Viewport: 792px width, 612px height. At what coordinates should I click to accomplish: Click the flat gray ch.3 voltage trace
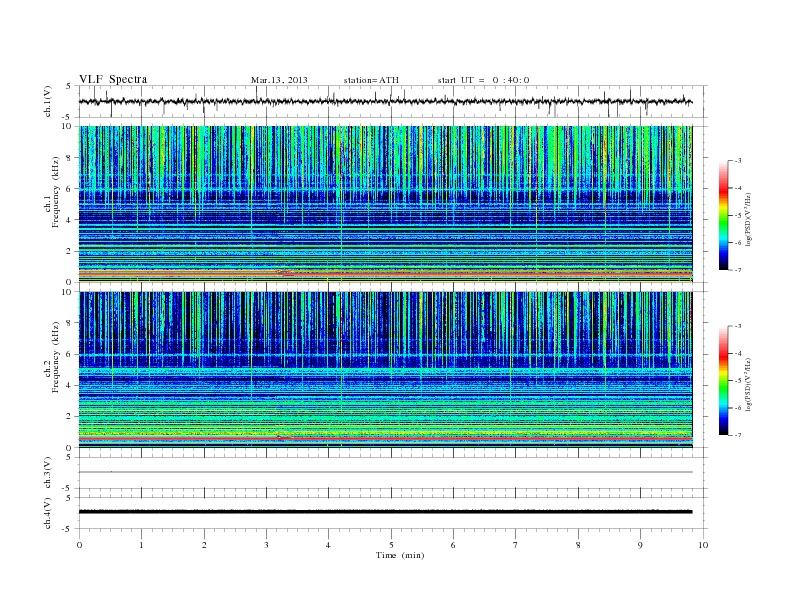(x=385, y=472)
